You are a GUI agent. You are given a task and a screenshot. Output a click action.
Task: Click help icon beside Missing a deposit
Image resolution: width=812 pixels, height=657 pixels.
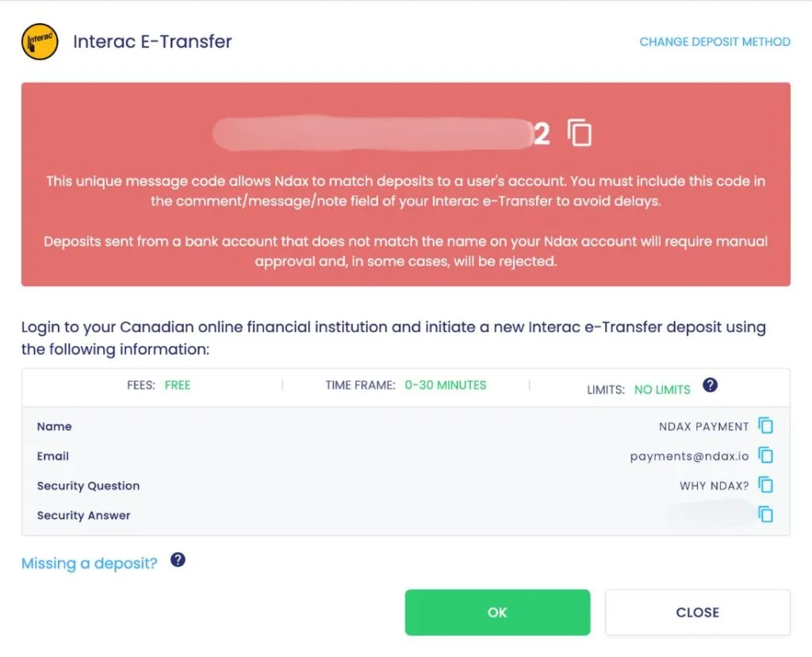click(x=178, y=560)
